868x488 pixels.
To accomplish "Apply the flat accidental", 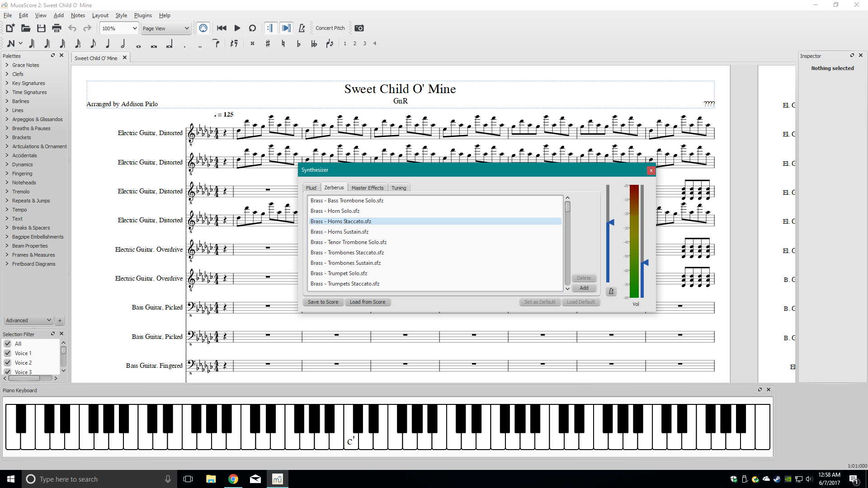I will pos(298,43).
